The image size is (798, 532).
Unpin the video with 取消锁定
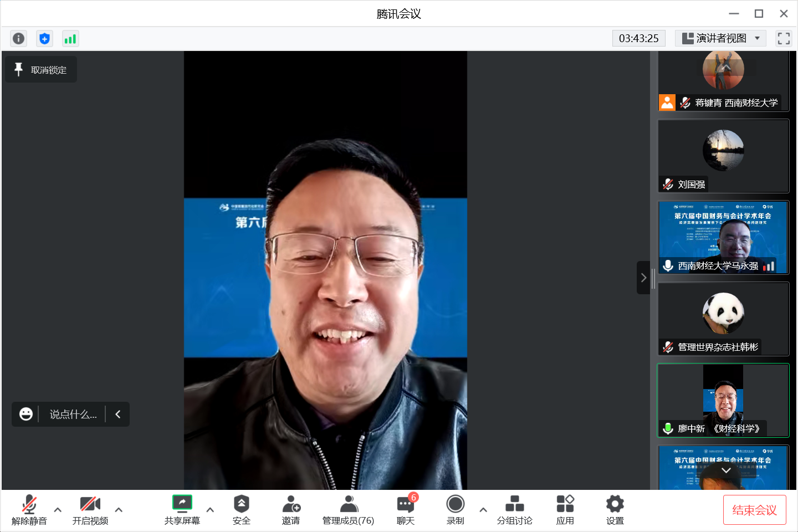[x=41, y=70]
